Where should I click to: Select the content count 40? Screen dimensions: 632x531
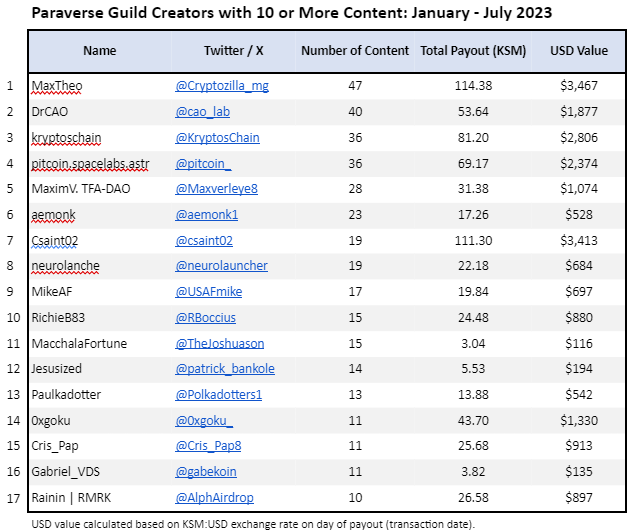(x=355, y=112)
